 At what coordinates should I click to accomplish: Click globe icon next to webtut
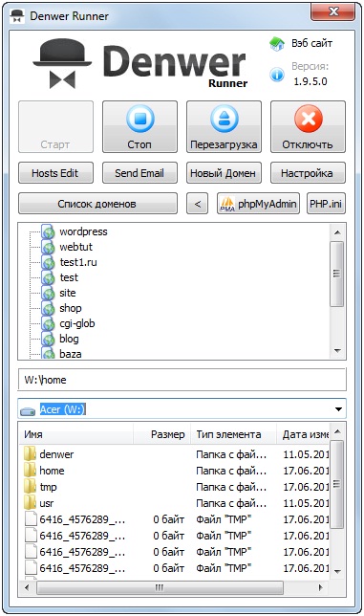(48, 248)
